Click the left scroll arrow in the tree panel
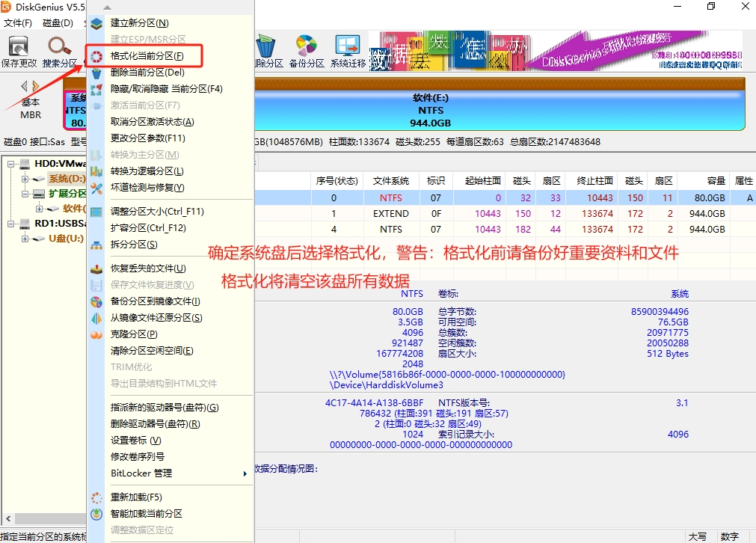 [x=8, y=519]
